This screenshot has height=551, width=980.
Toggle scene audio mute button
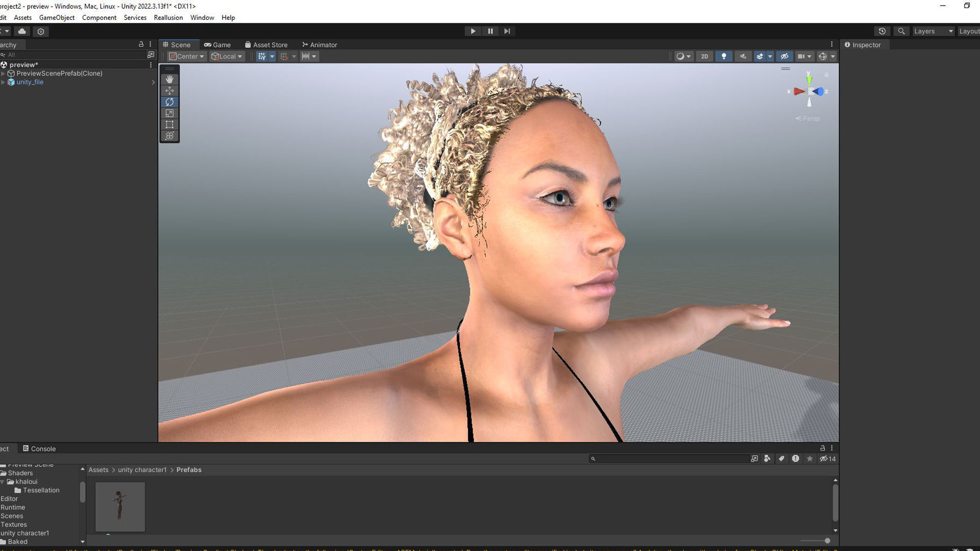(x=743, y=57)
